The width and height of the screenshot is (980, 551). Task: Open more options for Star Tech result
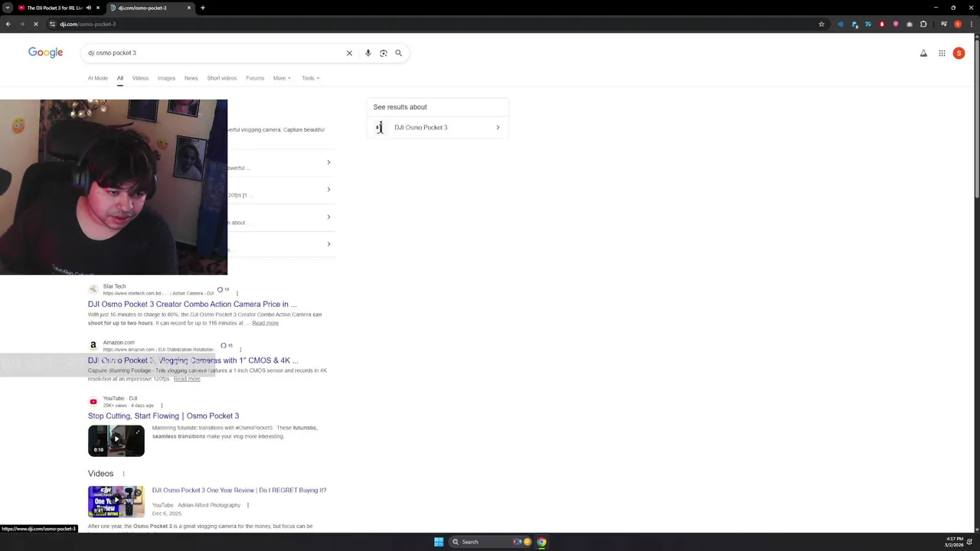[x=237, y=293]
